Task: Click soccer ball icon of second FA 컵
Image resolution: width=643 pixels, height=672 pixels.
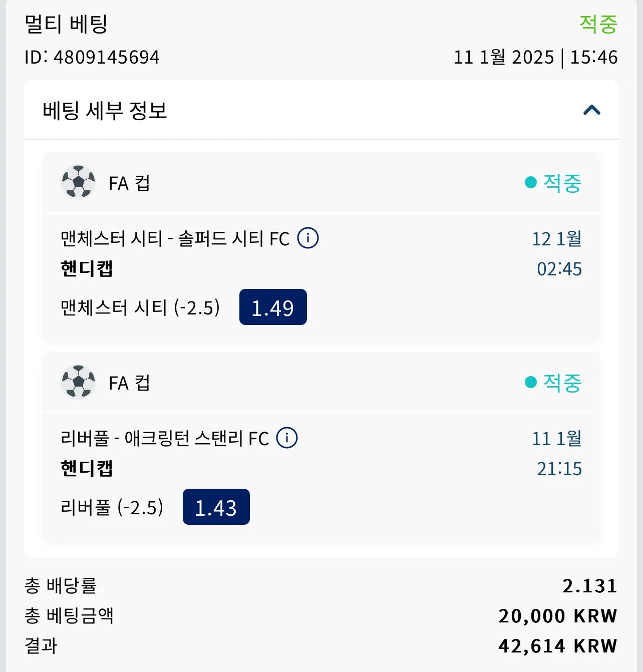Action: [x=78, y=382]
